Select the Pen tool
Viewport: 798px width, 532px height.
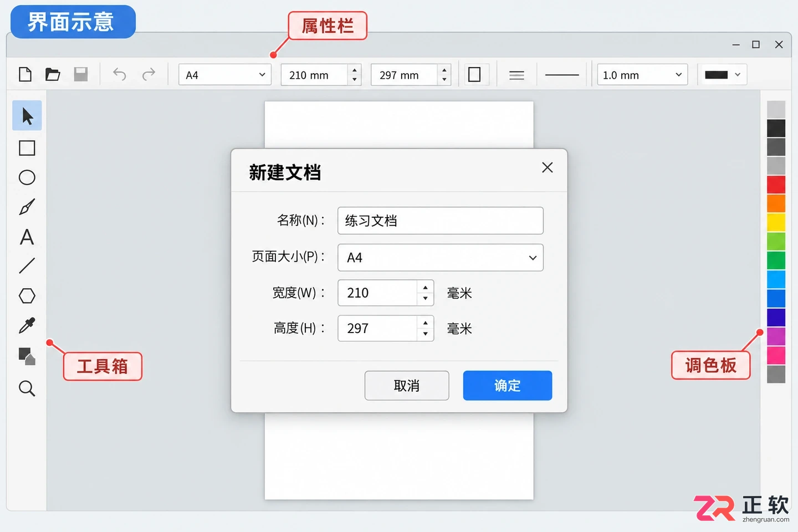[x=27, y=207]
